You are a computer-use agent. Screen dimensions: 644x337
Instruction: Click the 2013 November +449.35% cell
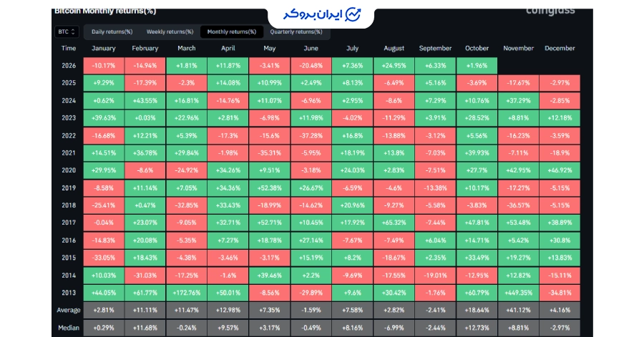[x=518, y=293]
